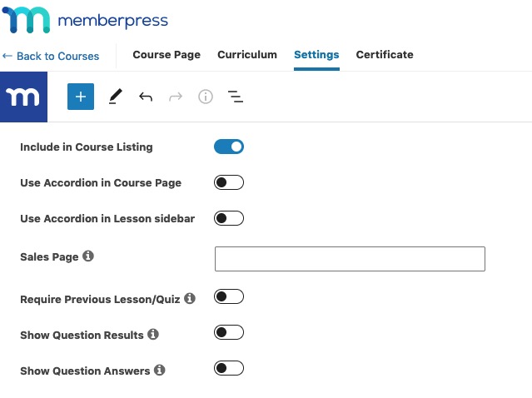
Task: Enable Use Accordion in Course Page
Action: click(229, 182)
